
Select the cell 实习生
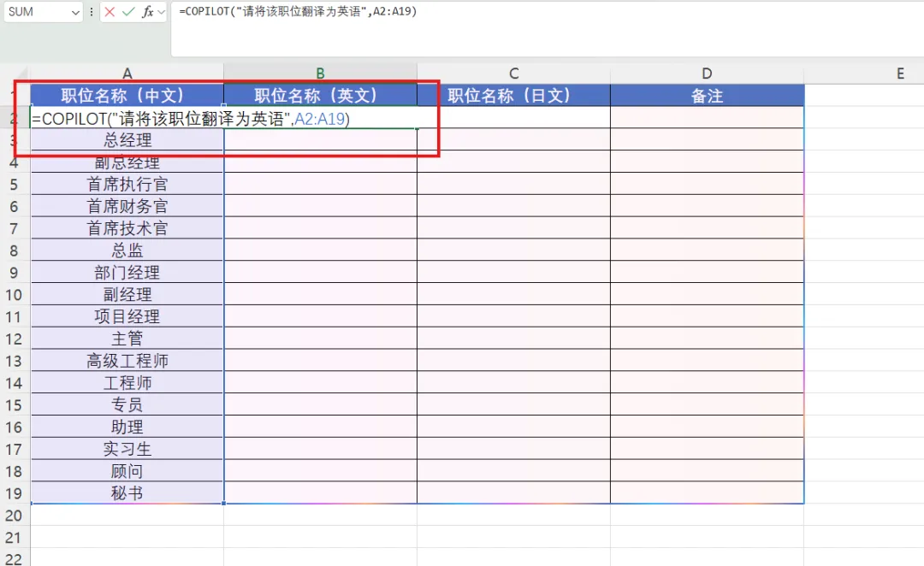tap(127, 450)
